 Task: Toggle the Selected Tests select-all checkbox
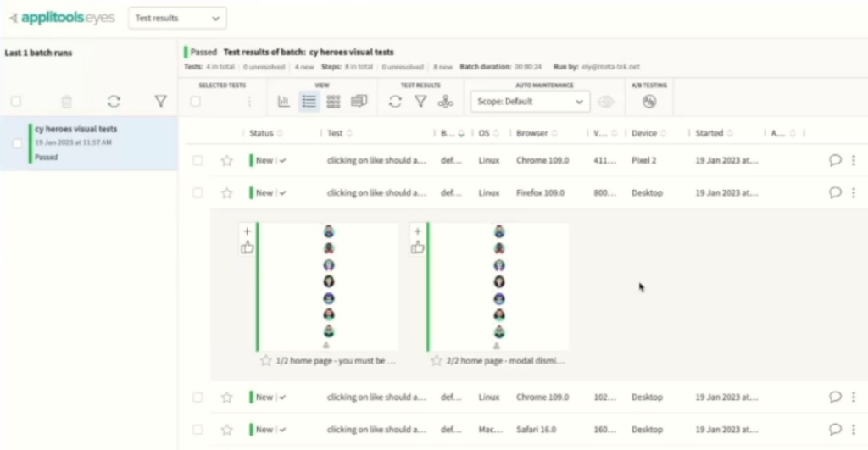tap(196, 102)
